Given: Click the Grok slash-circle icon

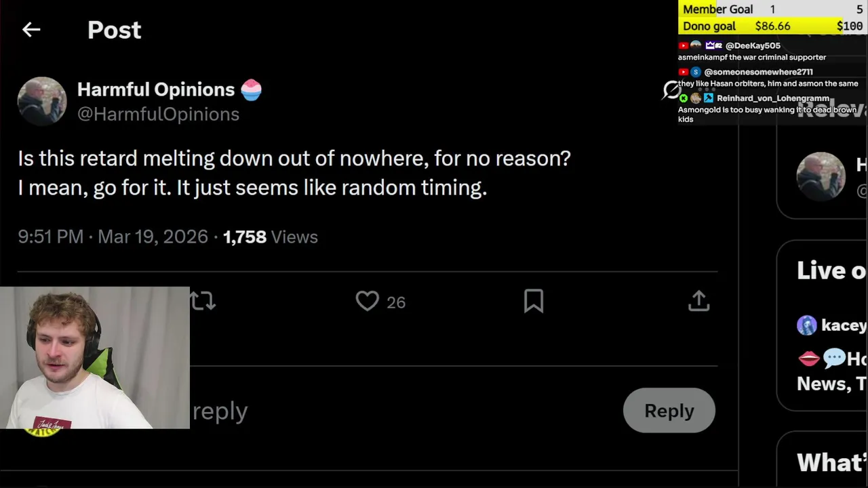Looking at the screenshot, I should pyautogui.click(x=671, y=90).
